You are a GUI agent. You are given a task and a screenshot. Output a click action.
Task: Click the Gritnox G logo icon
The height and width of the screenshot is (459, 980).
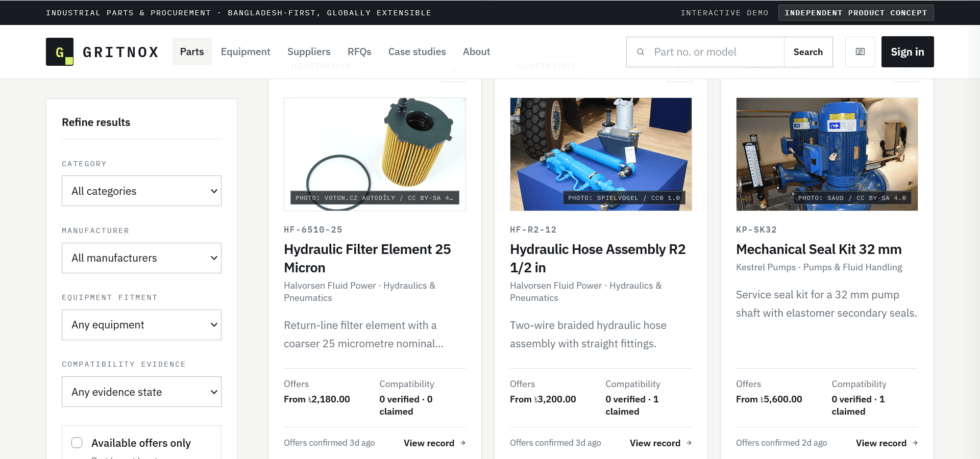pyautogui.click(x=60, y=52)
